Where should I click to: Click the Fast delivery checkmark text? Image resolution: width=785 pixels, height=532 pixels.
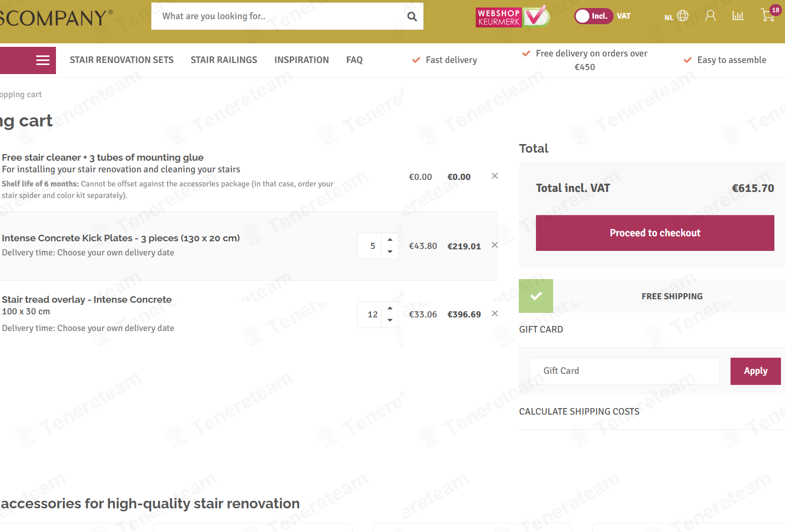(444, 60)
